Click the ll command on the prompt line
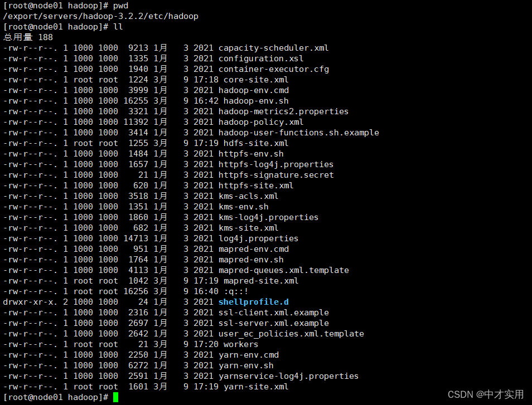Screen dimensions: 532x405 click(x=118, y=27)
